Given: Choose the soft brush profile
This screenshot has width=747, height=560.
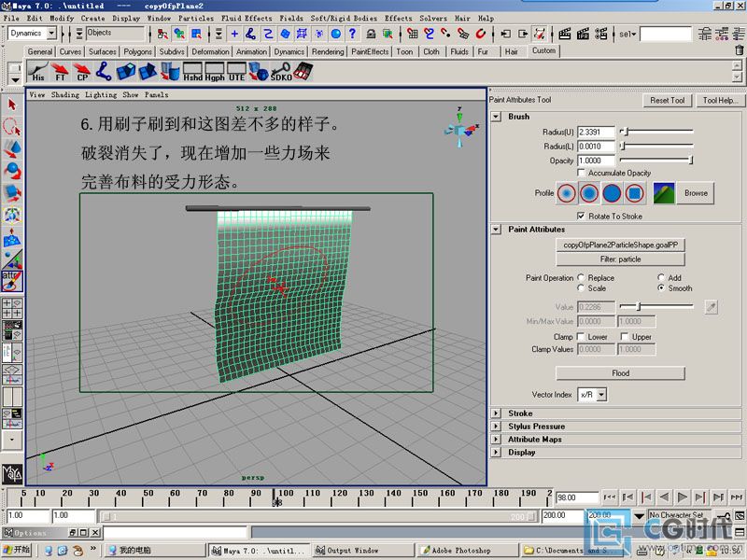Looking at the screenshot, I should [x=589, y=193].
